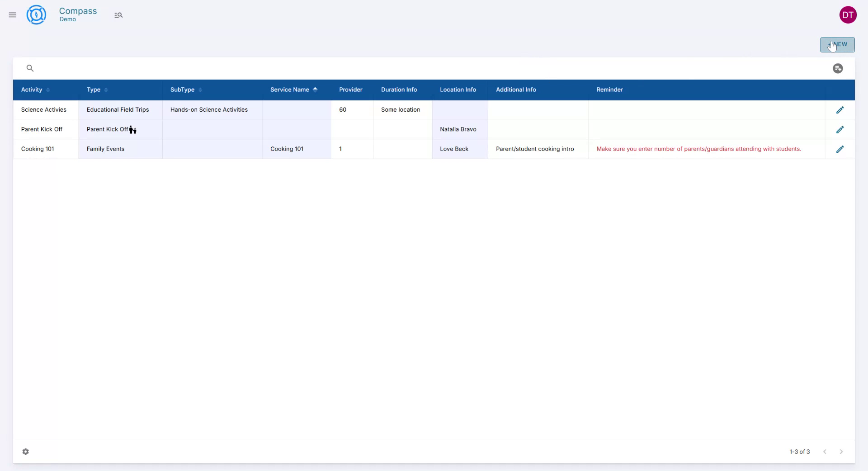This screenshot has width=868, height=471.
Task: Open the account menu via the DT avatar
Action: [x=848, y=14]
